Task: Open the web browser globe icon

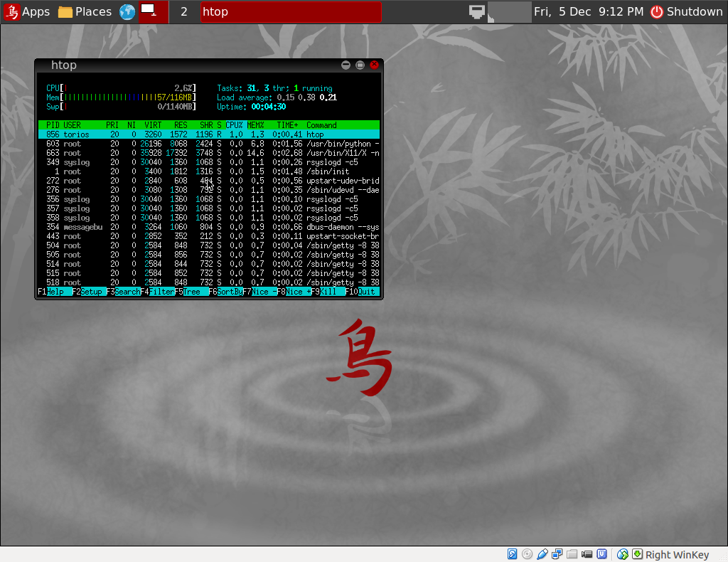Action: tap(127, 12)
